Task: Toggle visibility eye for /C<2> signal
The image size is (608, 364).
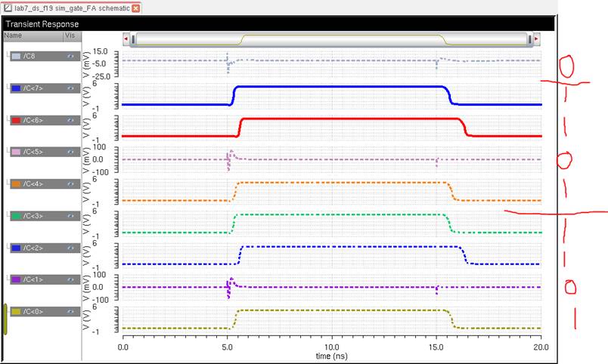Action: click(70, 248)
